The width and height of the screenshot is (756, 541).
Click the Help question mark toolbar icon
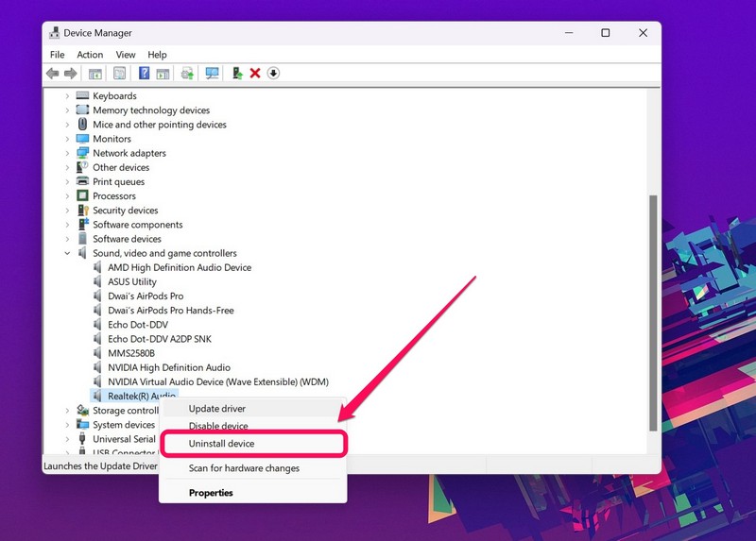[x=145, y=74]
